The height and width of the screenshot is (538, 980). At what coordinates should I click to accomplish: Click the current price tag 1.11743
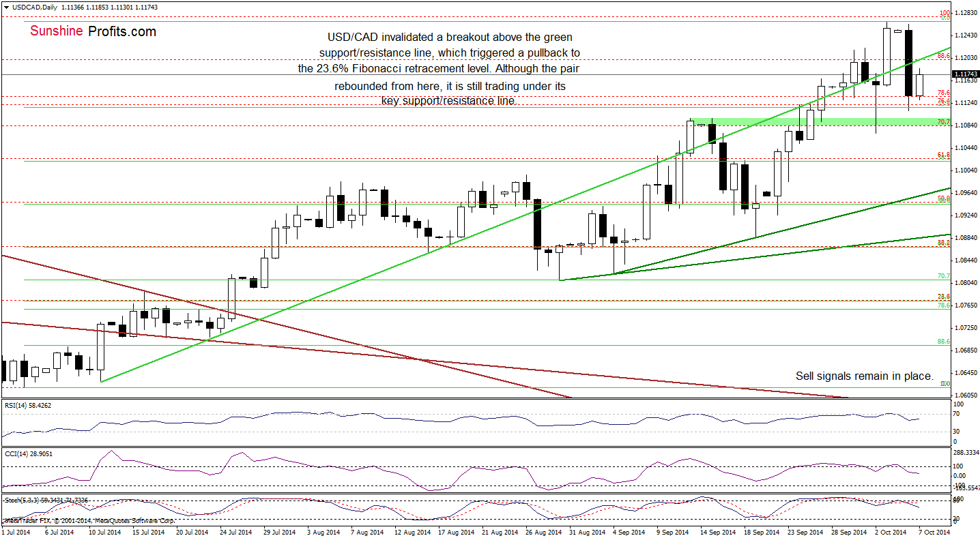point(966,74)
